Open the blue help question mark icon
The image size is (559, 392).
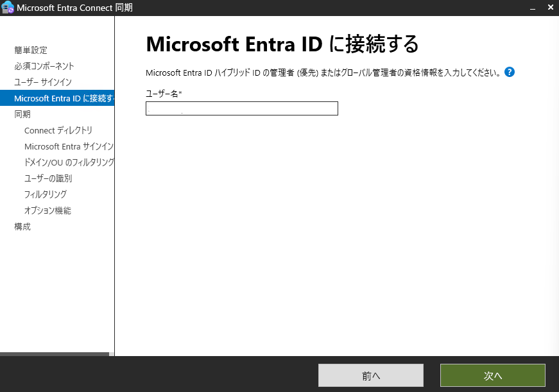(x=509, y=72)
